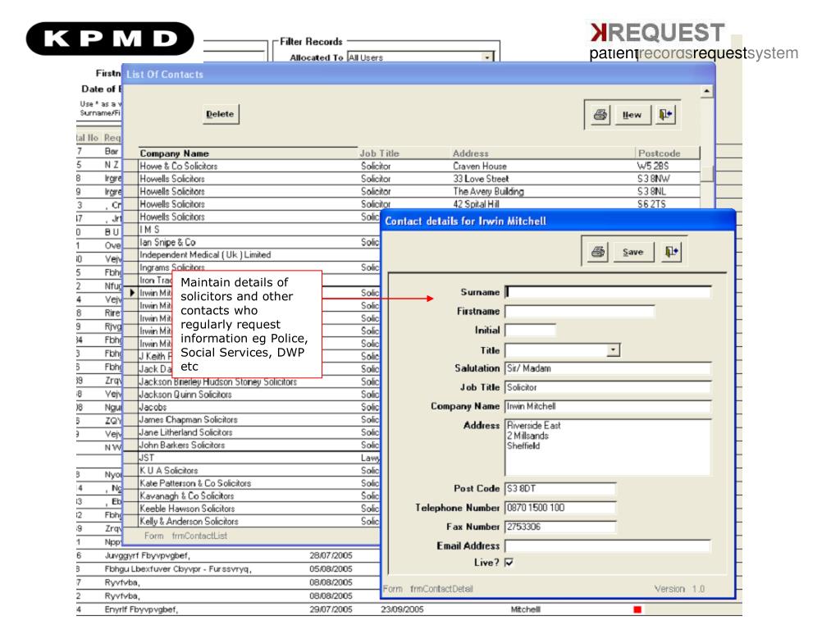Select the Jackson Quinn Solicitors row
Viewport: 840px width, 630px height.
(x=259, y=395)
